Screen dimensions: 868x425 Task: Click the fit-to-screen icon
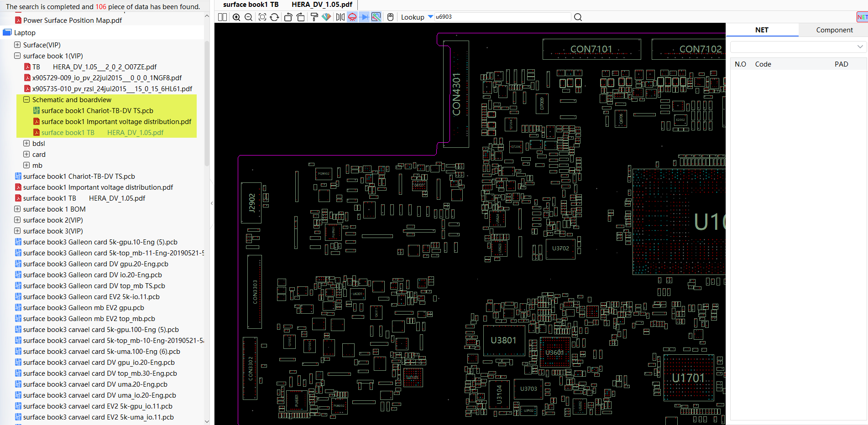click(262, 17)
